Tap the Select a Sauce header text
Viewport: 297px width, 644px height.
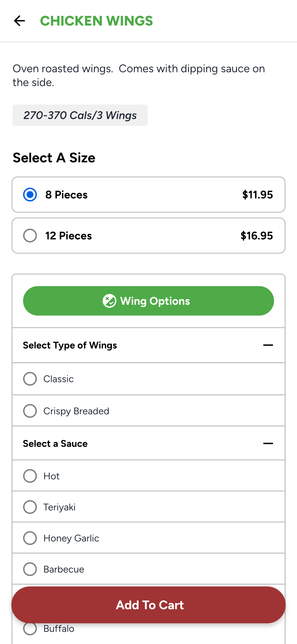point(55,444)
